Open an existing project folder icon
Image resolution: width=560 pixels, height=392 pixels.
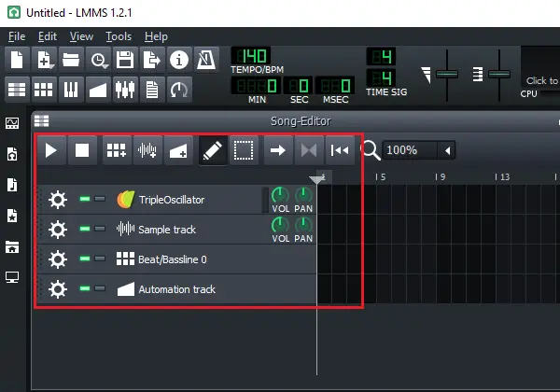coord(71,60)
